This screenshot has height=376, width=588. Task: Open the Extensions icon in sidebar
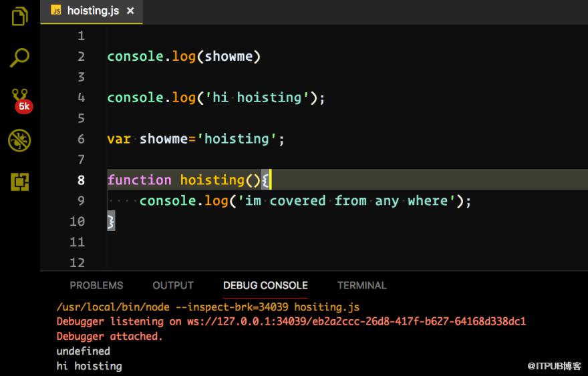coord(19,182)
